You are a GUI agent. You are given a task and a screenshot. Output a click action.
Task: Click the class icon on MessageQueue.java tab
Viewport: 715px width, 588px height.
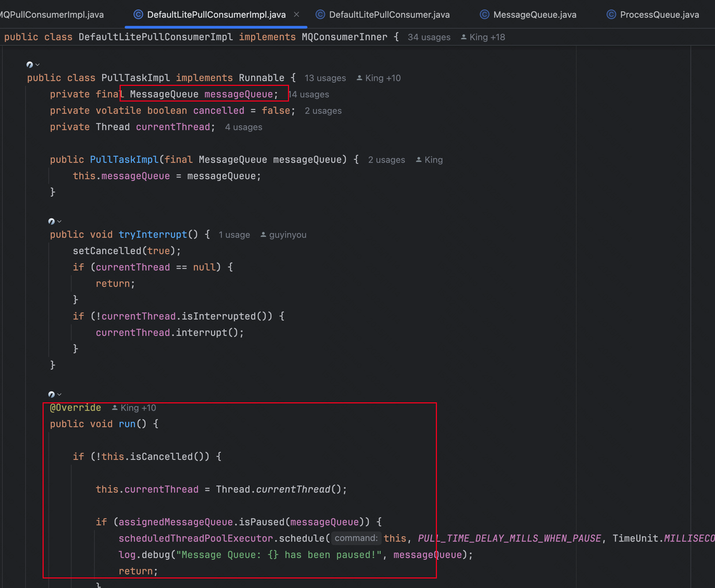pyautogui.click(x=484, y=15)
